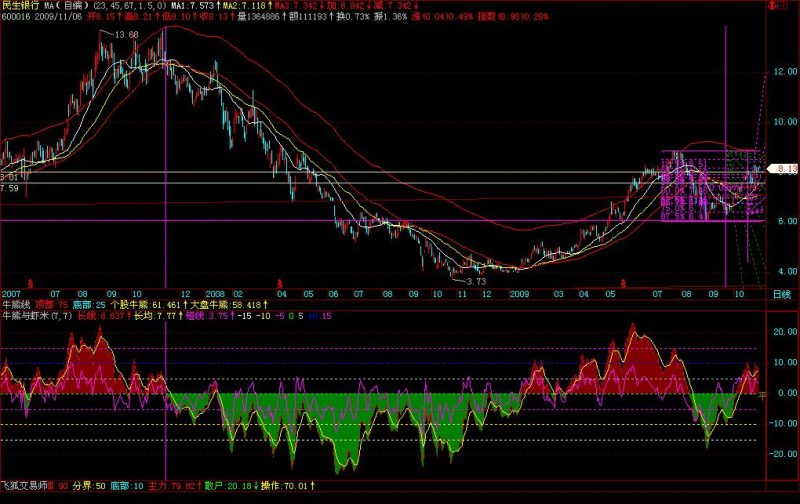Click the 底部:10 value in 飞狐交易师 row
Screen dimensions: 800x504
coord(127,486)
